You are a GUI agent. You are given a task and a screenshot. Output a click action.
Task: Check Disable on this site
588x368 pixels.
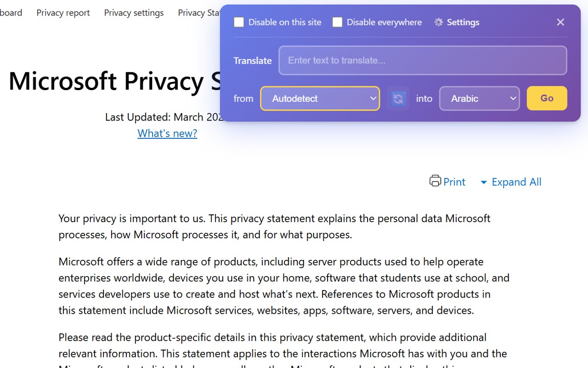click(239, 22)
